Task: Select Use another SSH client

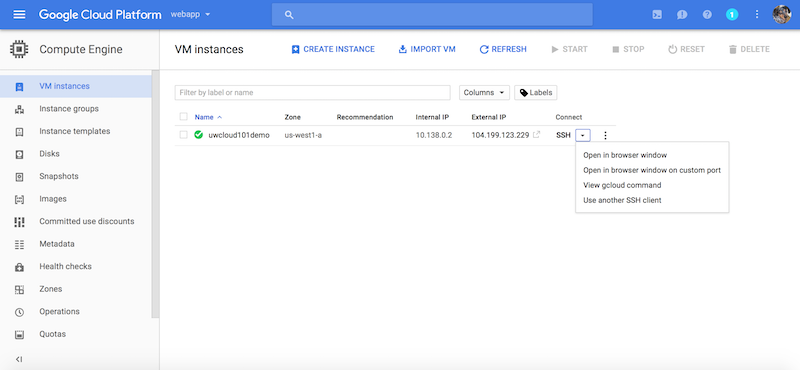Action: 622,200
